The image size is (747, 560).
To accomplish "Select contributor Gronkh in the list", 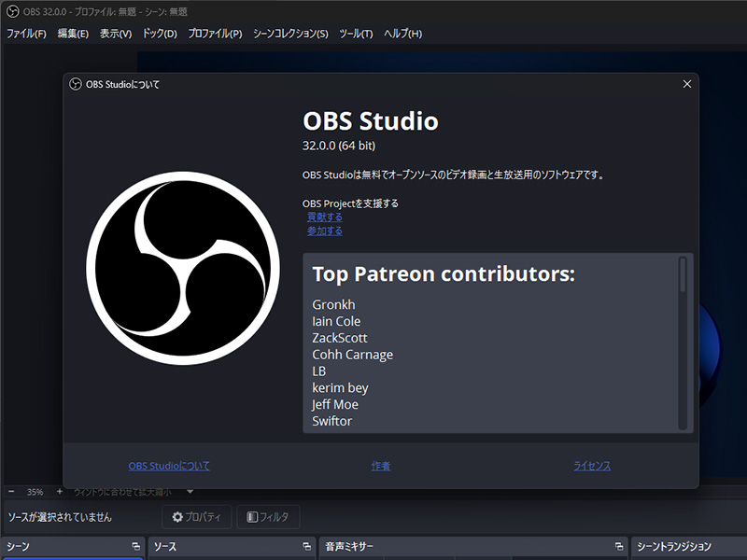I will tap(333, 305).
